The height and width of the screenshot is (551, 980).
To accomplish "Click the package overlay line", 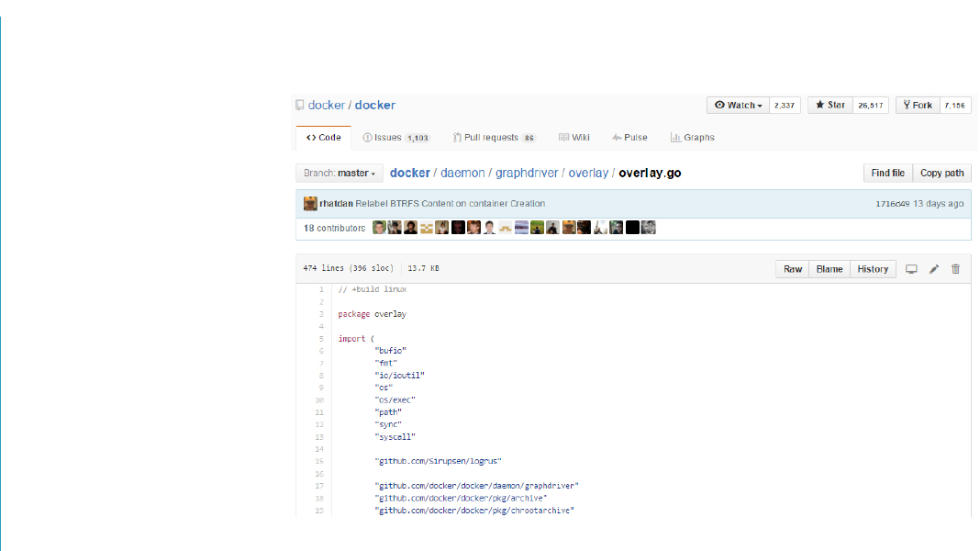I will point(373,314).
